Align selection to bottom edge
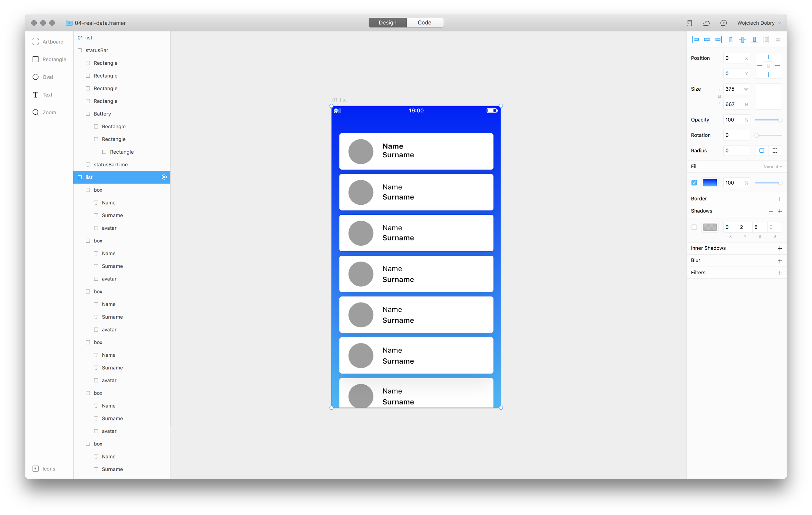 click(754, 39)
